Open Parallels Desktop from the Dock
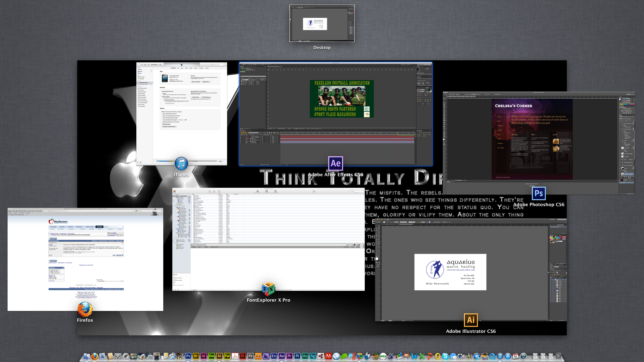644x362 pixels. coord(352,356)
